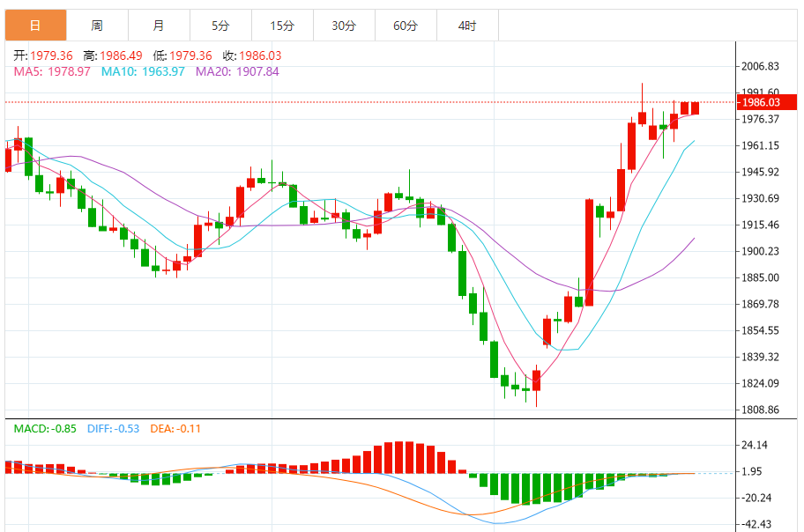Switch to the 周 weekly tab

97,26
